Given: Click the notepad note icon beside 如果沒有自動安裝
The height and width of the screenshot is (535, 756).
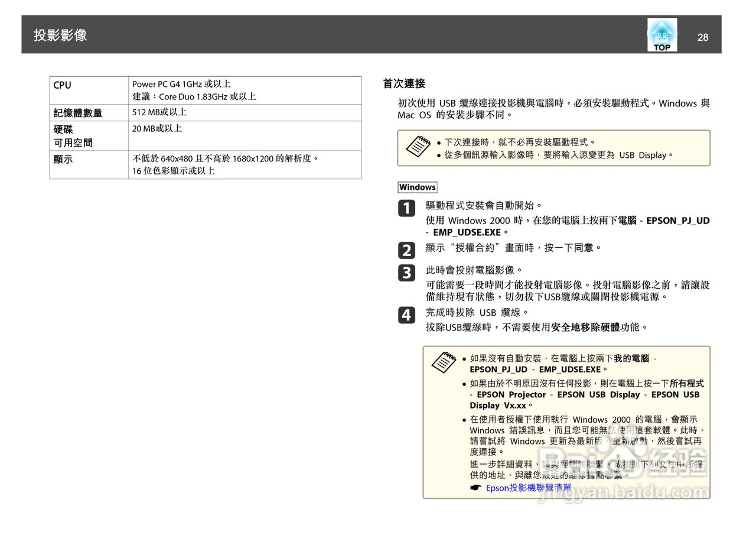Looking at the screenshot, I should 444,362.
